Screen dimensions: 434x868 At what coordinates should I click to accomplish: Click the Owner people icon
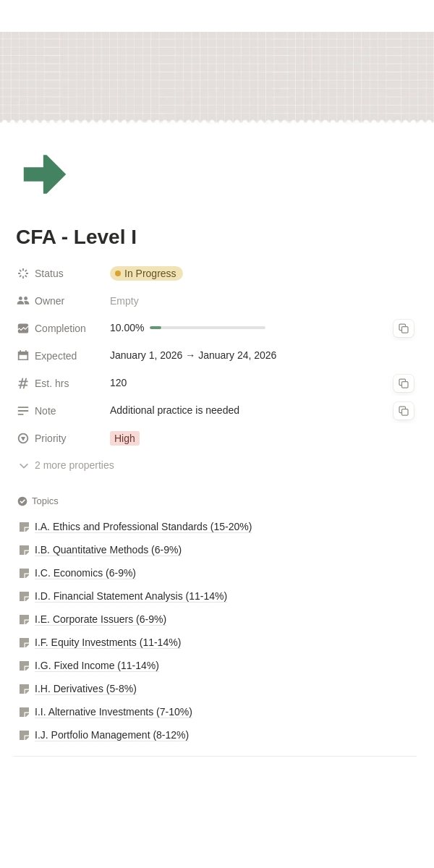23,301
